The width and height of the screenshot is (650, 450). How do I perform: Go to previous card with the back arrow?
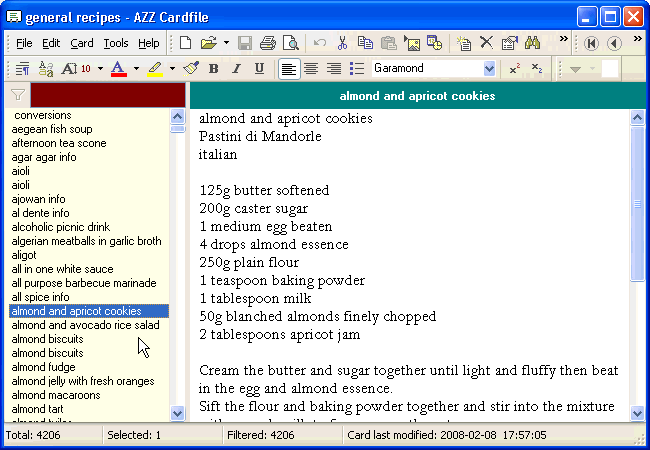pyautogui.click(x=614, y=43)
